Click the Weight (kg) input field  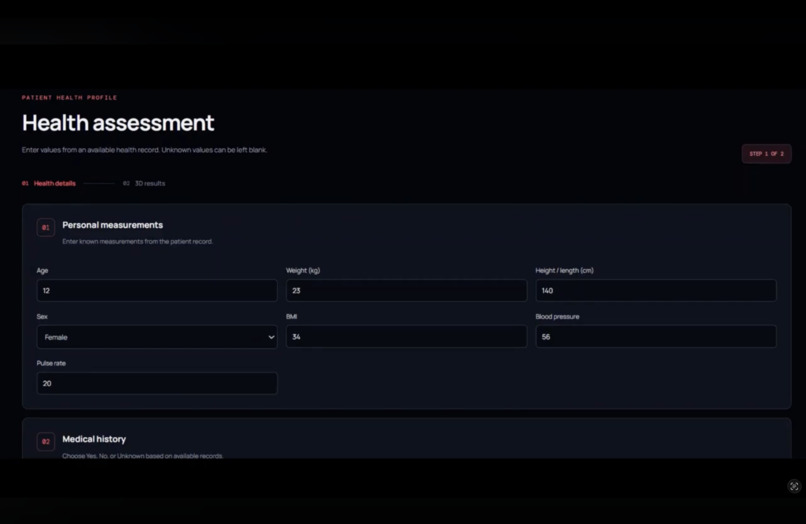click(x=406, y=291)
